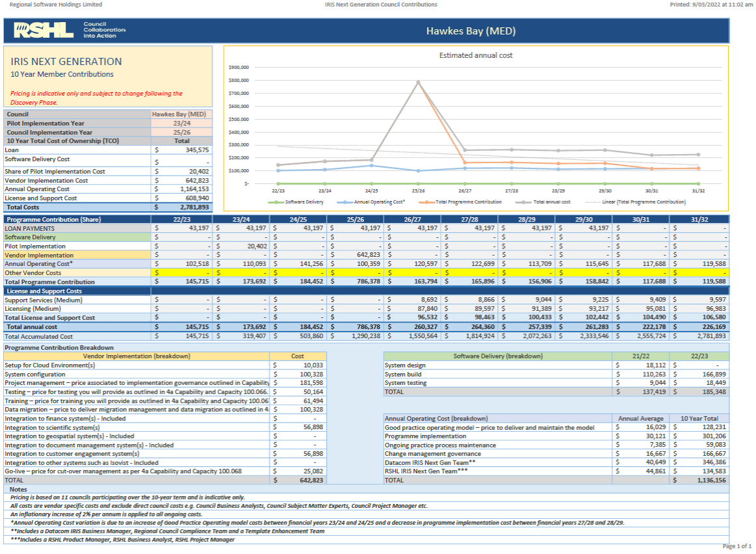756x554 pixels.
Task: Click the 'Page 1 of 1' footer
Action: (736, 546)
